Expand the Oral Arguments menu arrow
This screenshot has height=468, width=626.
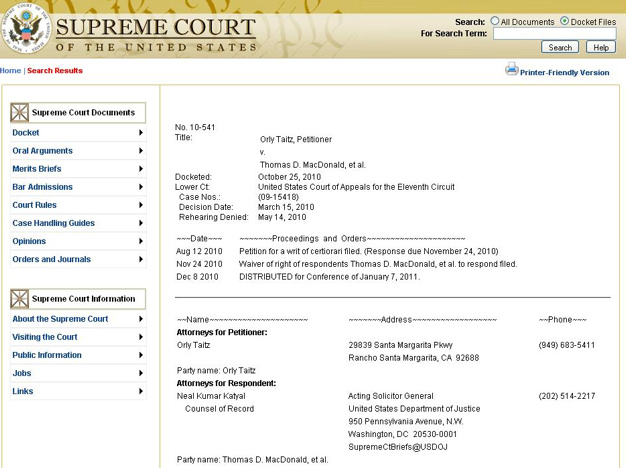[x=141, y=151]
